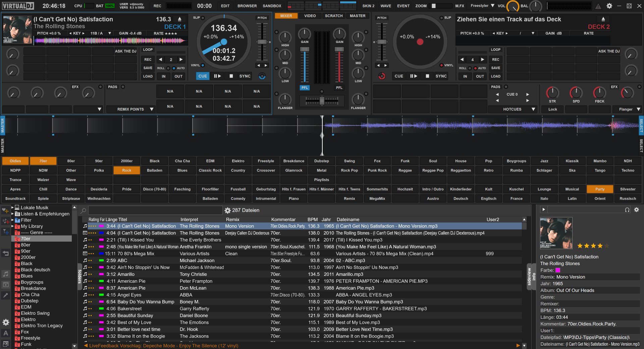Screen dimensions: 644x349
Task: Expand My Library tree node
Action: (x=13, y=226)
